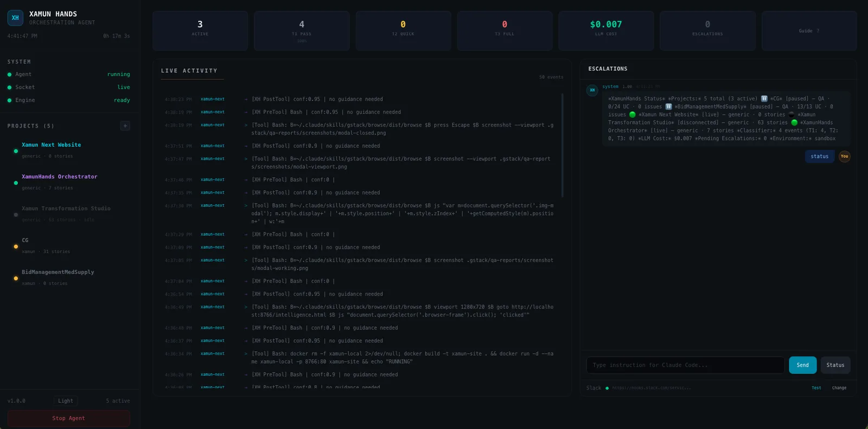868x429 pixels.
Task: Click the XM system avatar in Escalations
Action: [x=592, y=90]
